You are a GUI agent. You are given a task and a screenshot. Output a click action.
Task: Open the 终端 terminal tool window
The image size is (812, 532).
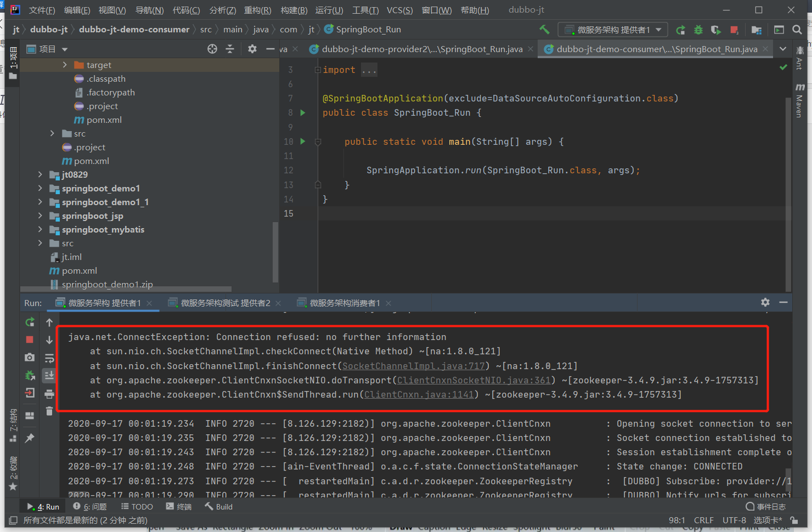pyautogui.click(x=179, y=507)
